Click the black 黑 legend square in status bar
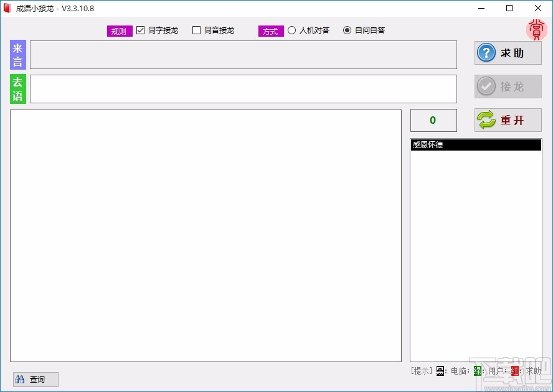 (x=440, y=370)
